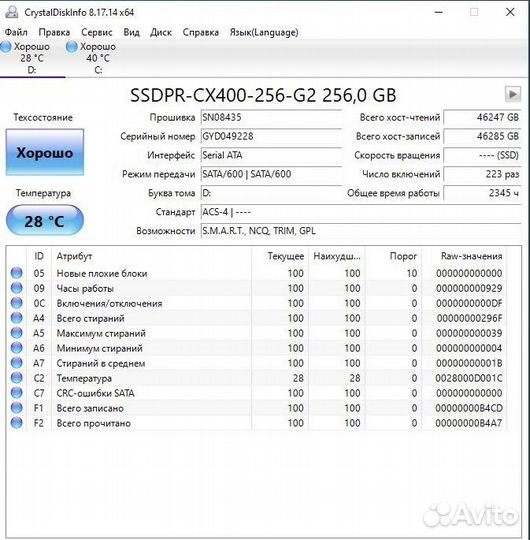Image resolution: width=530 pixels, height=540 pixels.
Task: Click rotation rate value ---- (SSD)
Action: [x=482, y=155]
